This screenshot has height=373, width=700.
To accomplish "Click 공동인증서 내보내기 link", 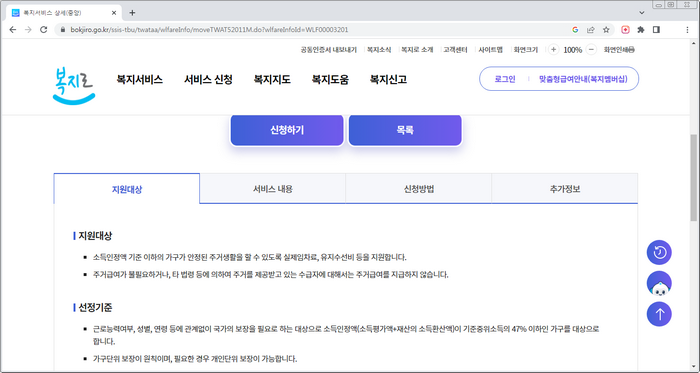I will tap(329, 50).
